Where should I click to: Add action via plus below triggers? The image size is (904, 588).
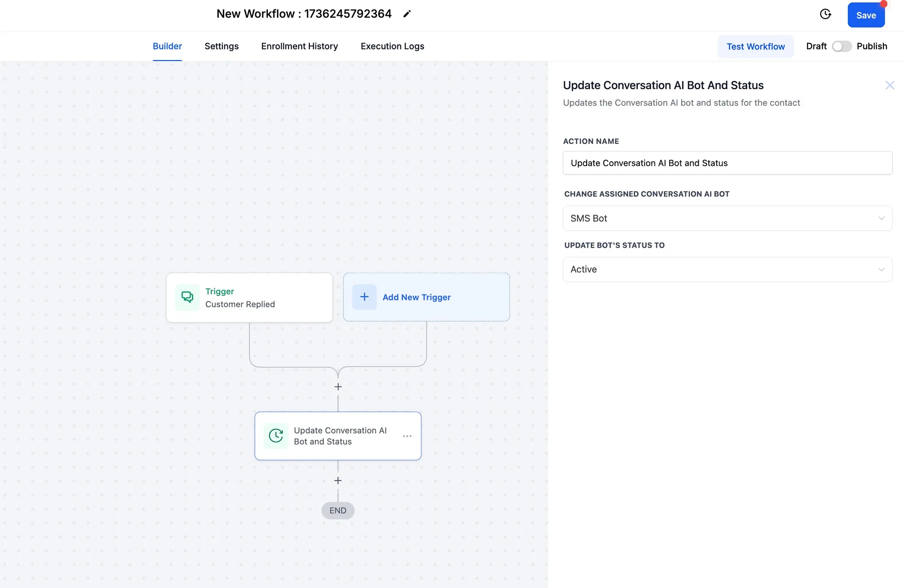338,387
